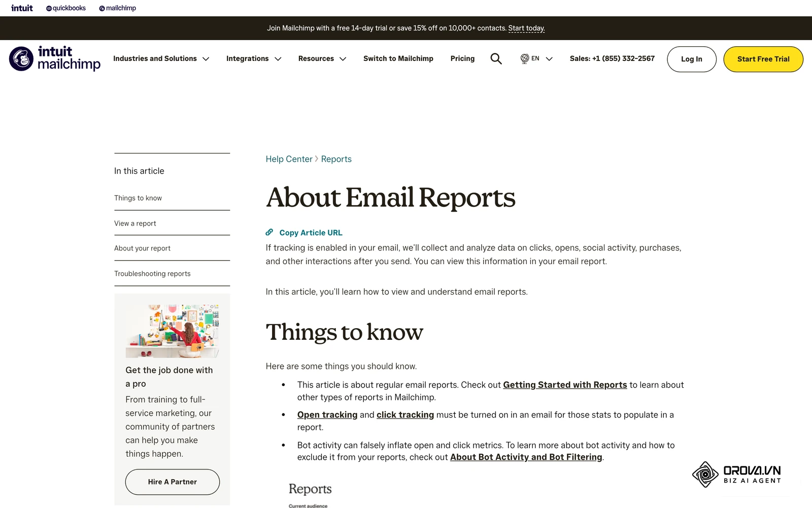Image resolution: width=812 pixels, height=508 pixels.
Task: Open Getting Started with Reports link
Action: (x=565, y=385)
